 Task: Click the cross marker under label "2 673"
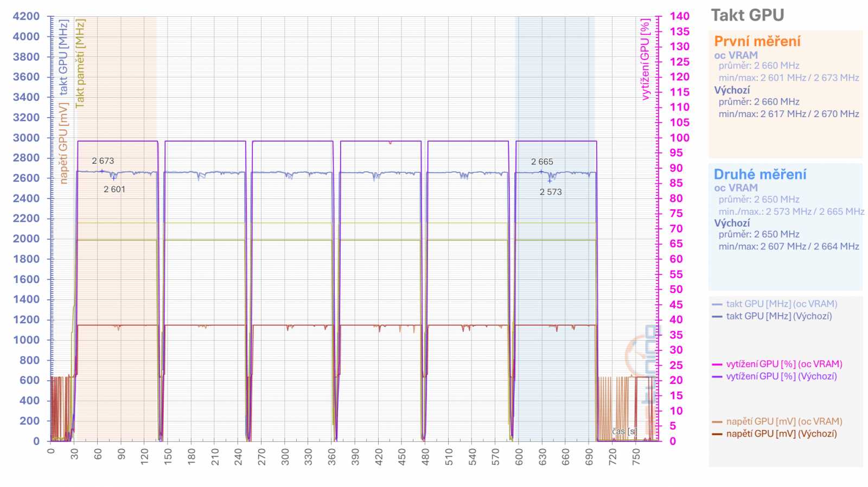coord(102,171)
